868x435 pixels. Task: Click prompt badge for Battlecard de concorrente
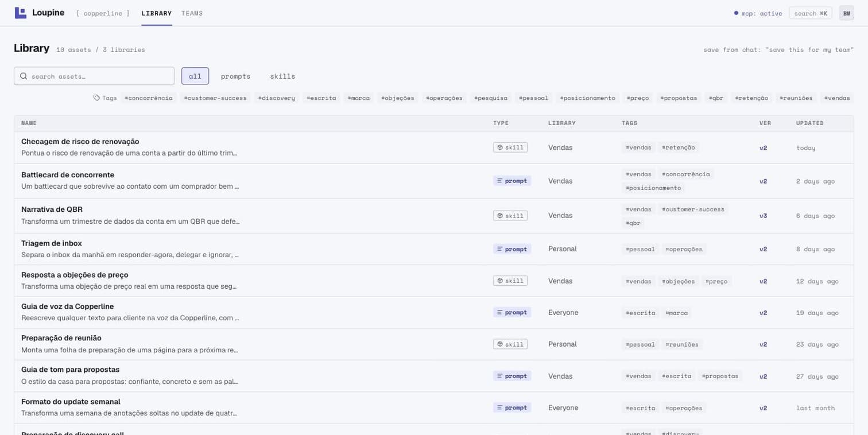point(512,181)
